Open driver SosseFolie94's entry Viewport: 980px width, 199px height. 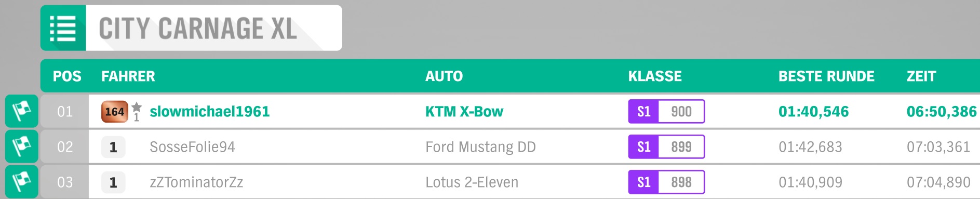coord(192,147)
